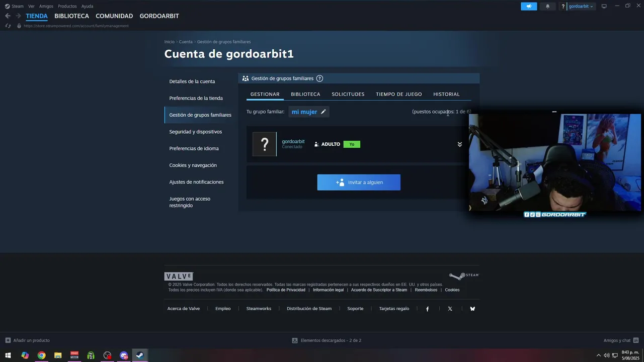Open the Ayuda menu
644x362 pixels.
coord(87,7)
